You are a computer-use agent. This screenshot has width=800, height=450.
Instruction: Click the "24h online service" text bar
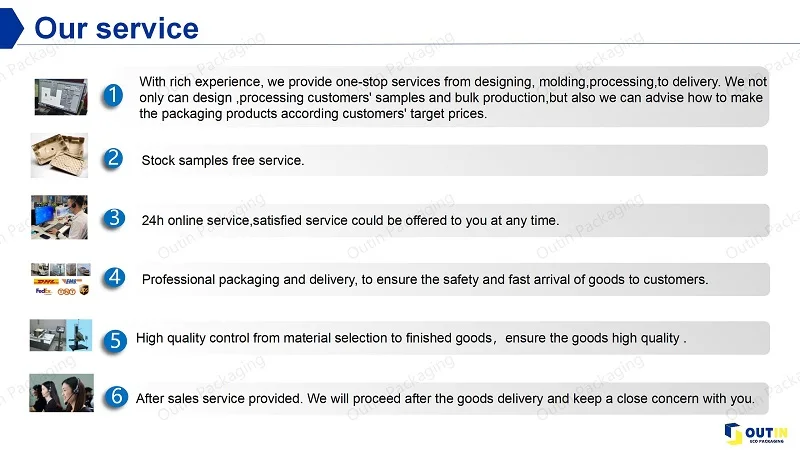tap(450, 220)
